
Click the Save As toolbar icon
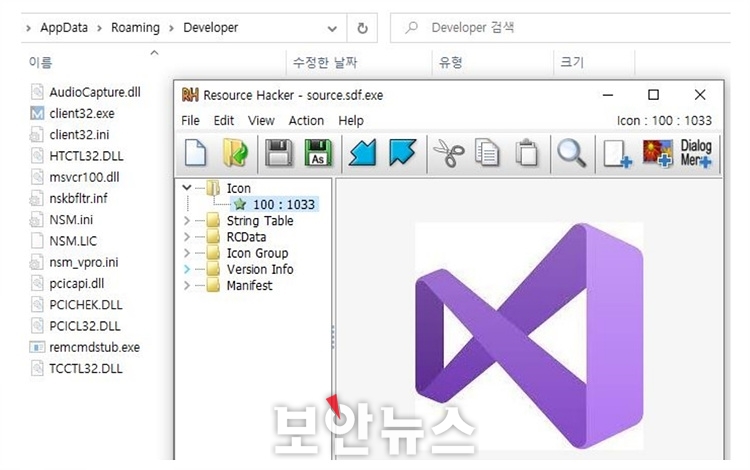click(x=318, y=153)
